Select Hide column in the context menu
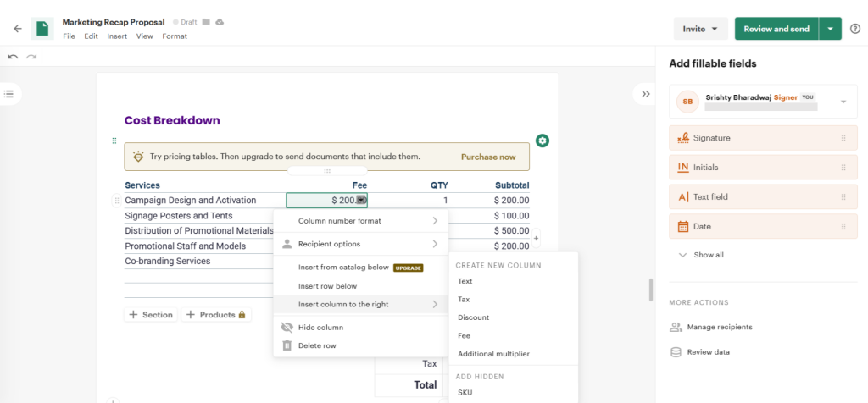The width and height of the screenshot is (868, 403). [x=320, y=328]
